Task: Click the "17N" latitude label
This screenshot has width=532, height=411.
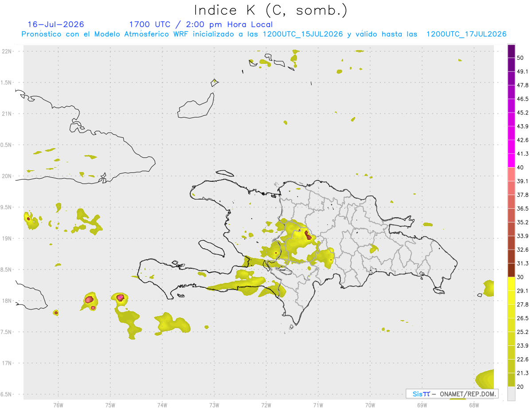Action: coord(7,363)
